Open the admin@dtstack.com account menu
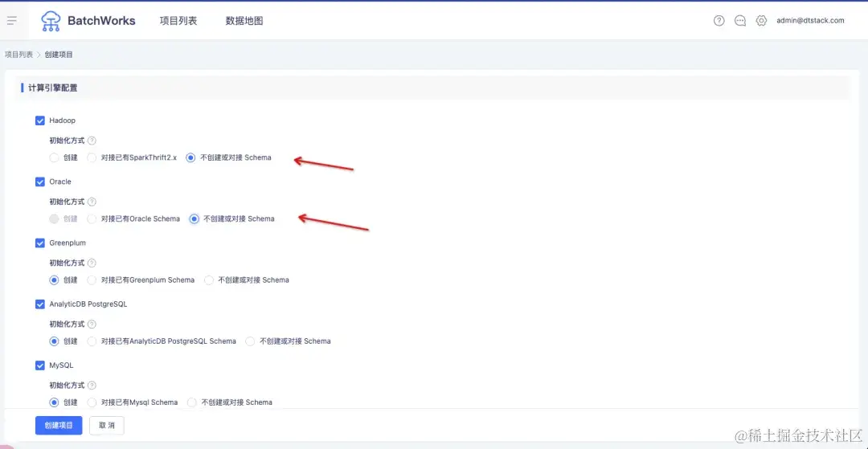 click(810, 20)
